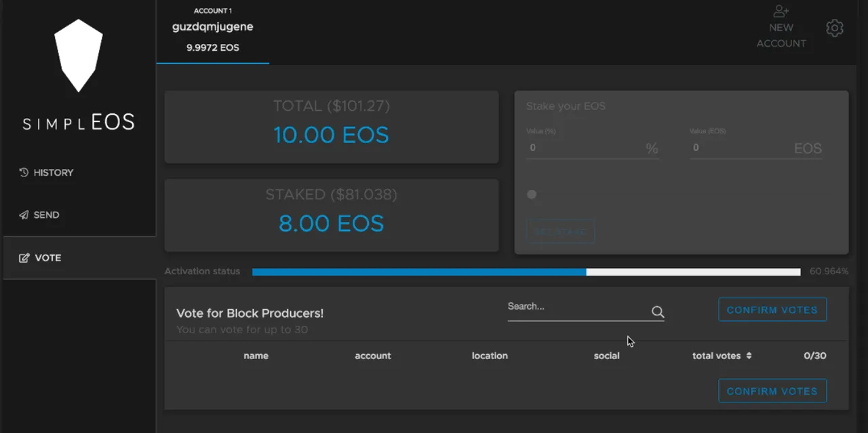Click the Vote for Block Producers heading
Viewport: 868px width, 433px height.
click(250, 313)
